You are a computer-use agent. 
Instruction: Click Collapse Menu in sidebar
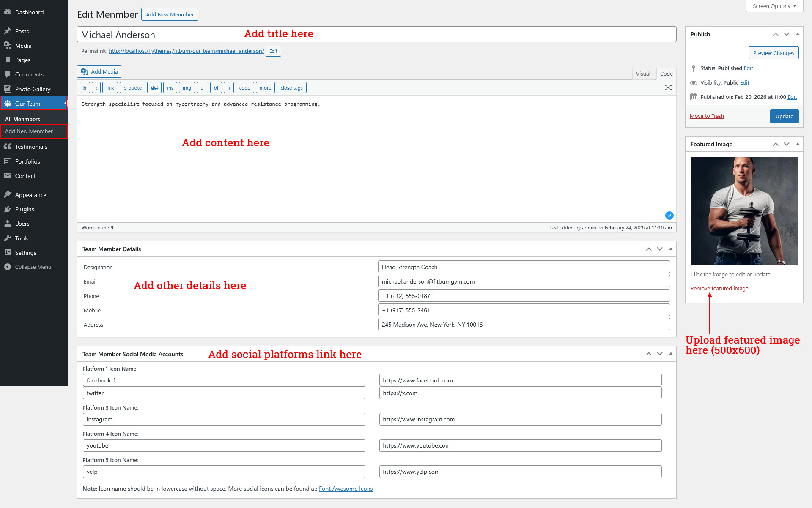(33, 267)
